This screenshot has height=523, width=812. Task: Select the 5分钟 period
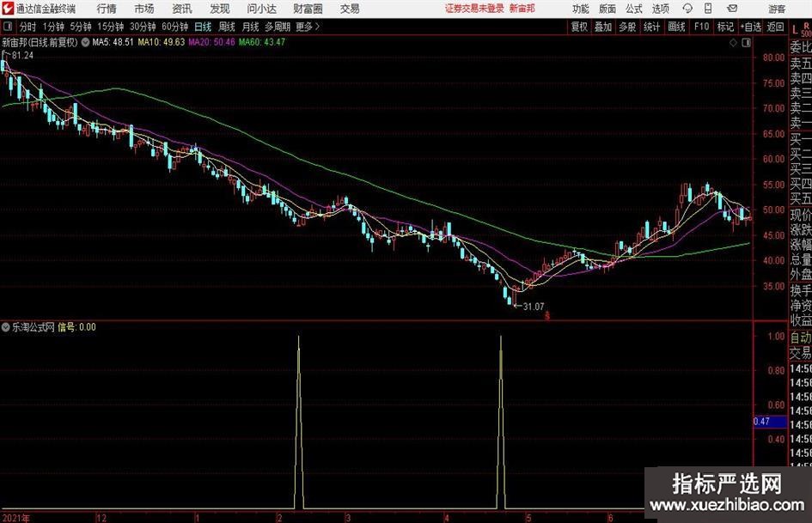pos(80,27)
